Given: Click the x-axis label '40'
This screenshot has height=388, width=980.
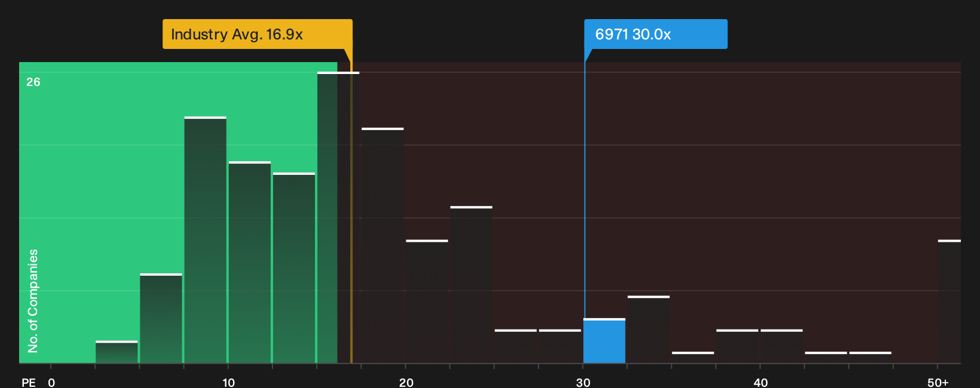Looking at the screenshot, I should pyautogui.click(x=760, y=383).
